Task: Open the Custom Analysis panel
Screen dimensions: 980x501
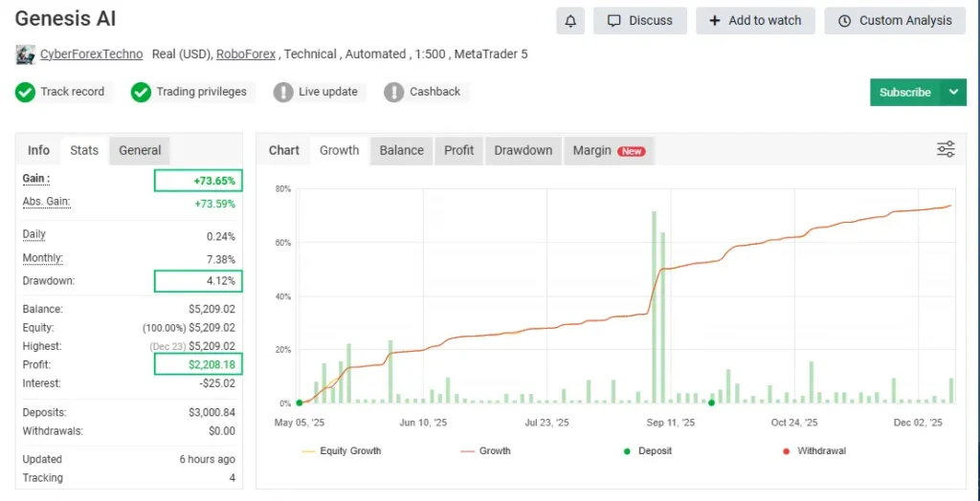Action: pos(895,21)
